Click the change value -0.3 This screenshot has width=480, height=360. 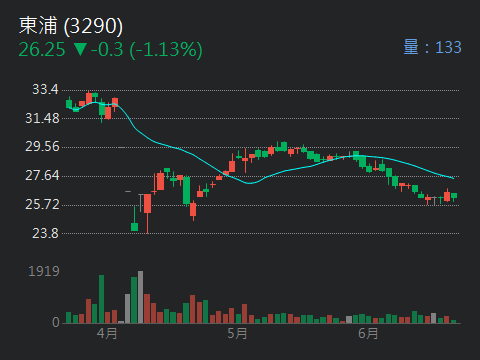(x=107, y=50)
